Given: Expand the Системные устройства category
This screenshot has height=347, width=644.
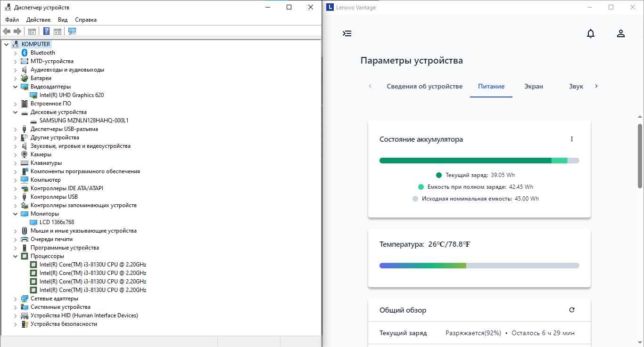Looking at the screenshot, I should coord(15,307).
